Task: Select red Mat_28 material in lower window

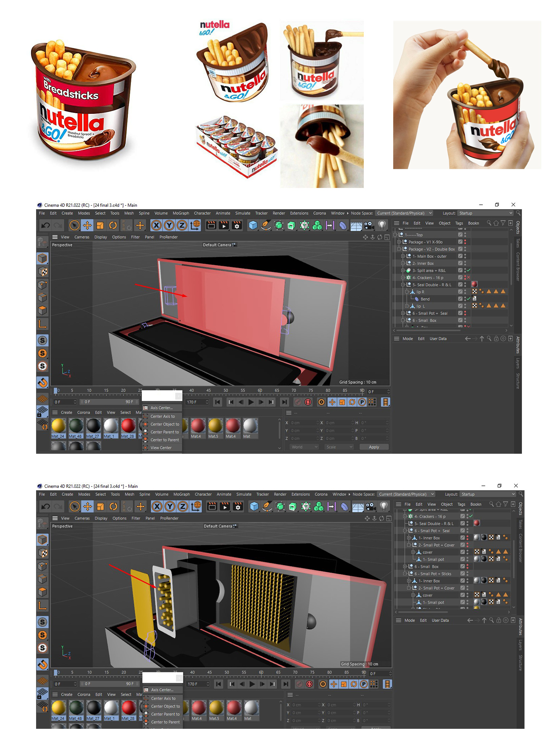Action: [x=128, y=710]
